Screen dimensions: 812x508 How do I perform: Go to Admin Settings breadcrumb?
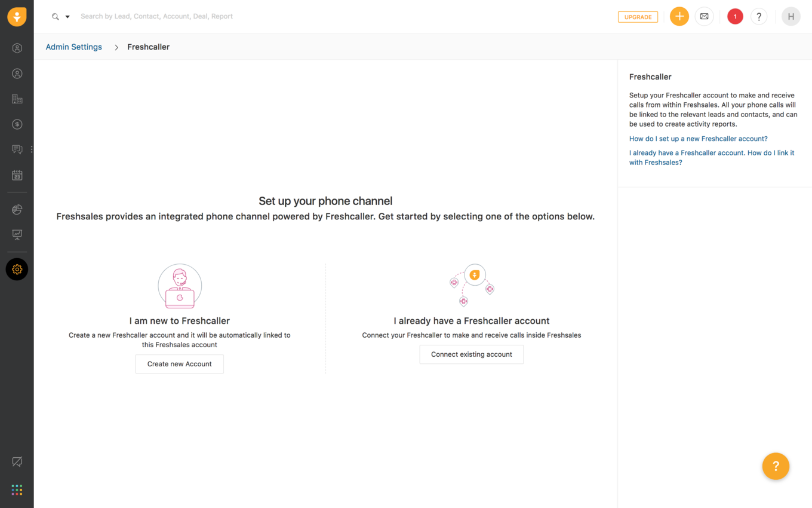coord(74,47)
